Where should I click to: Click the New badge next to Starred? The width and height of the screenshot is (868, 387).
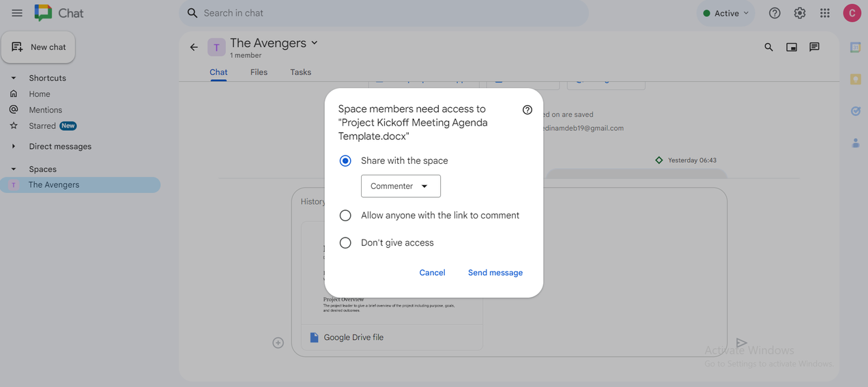(68, 126)
